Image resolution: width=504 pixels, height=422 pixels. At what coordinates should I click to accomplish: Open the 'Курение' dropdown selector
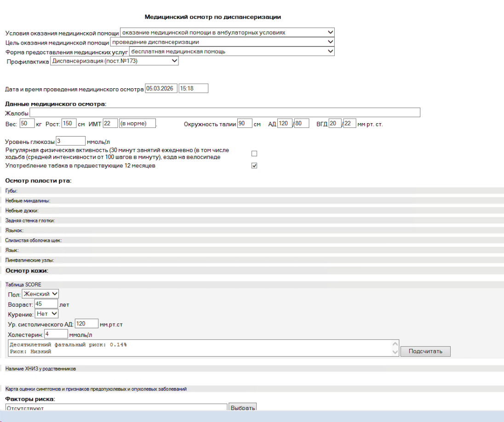[x=47, y=314]
